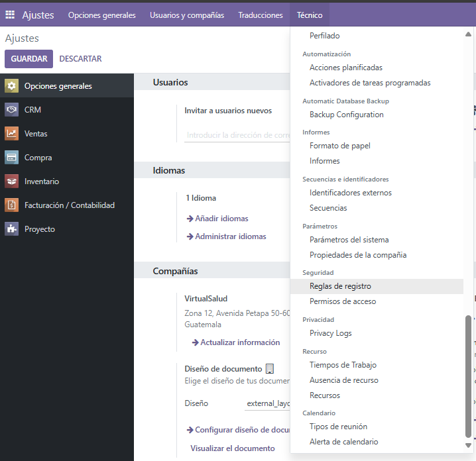The height and width of the screenshot is (461, 476).
Task: Click the GUARDAR button
Action: (x=29, y=59)
